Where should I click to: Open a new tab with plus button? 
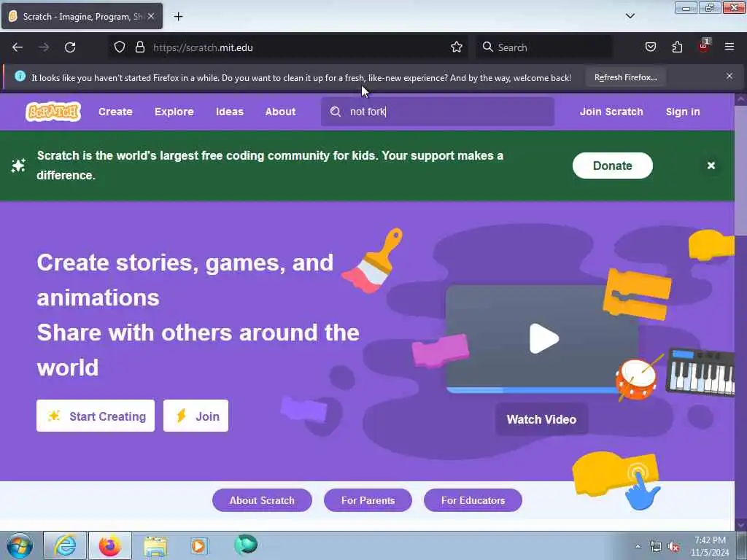[178, 17]
